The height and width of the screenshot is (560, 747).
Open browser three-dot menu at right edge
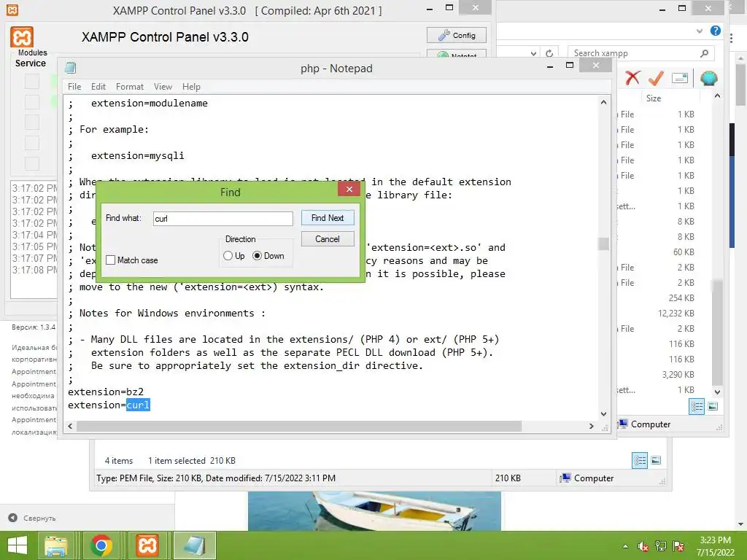[731, 38]
